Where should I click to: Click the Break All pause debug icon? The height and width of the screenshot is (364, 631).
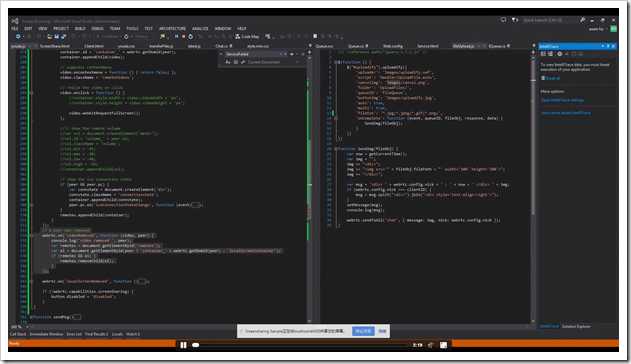pyautogui.click(x=176, y=37)
